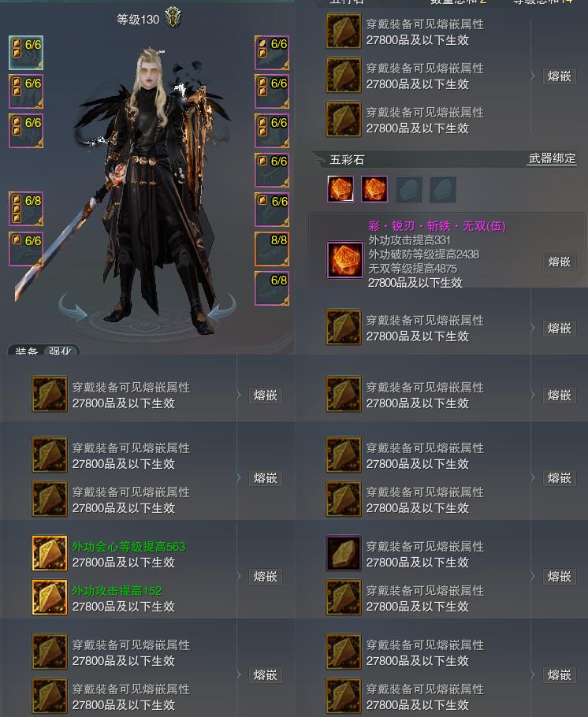The image size is (588, 717).
Task: Switch to the 强化 tab
Action: [60, 351]
